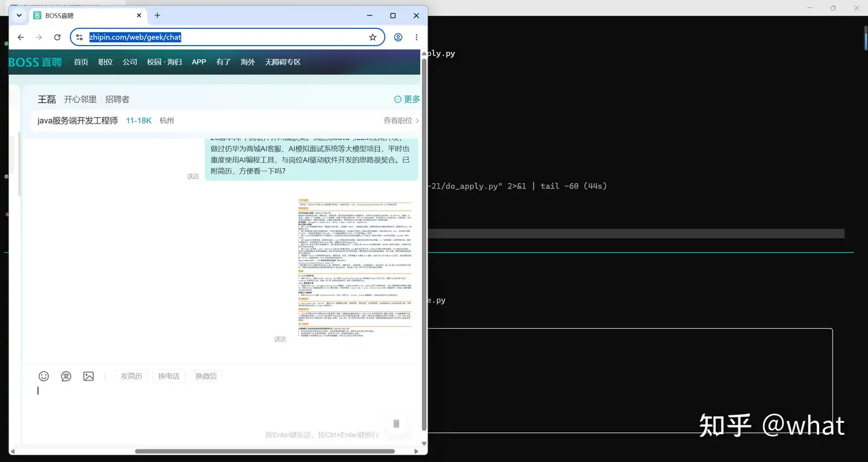Click the send image icon in chat toolbar
Viewport: 868px width, 462px height.
[89, 376]
